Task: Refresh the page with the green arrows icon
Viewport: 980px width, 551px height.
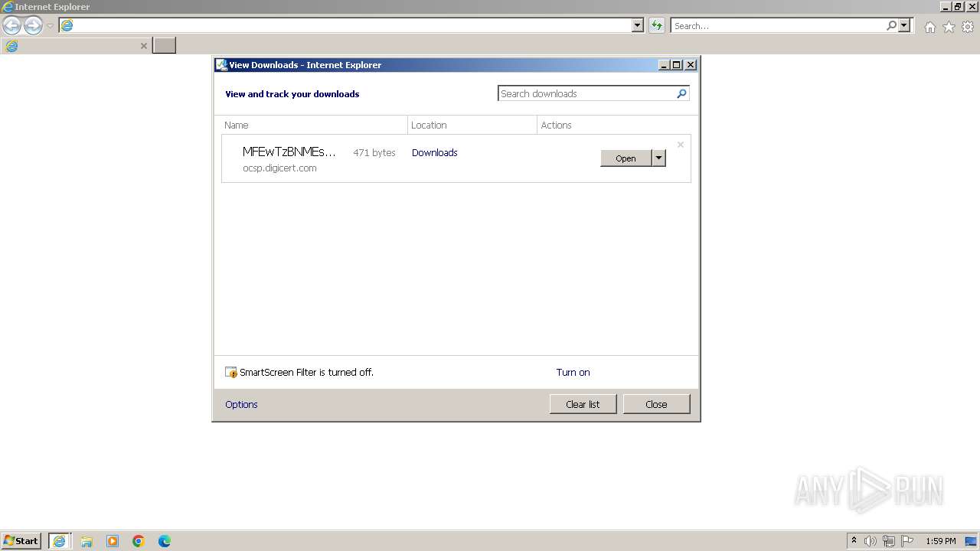Action: [656, 25]
